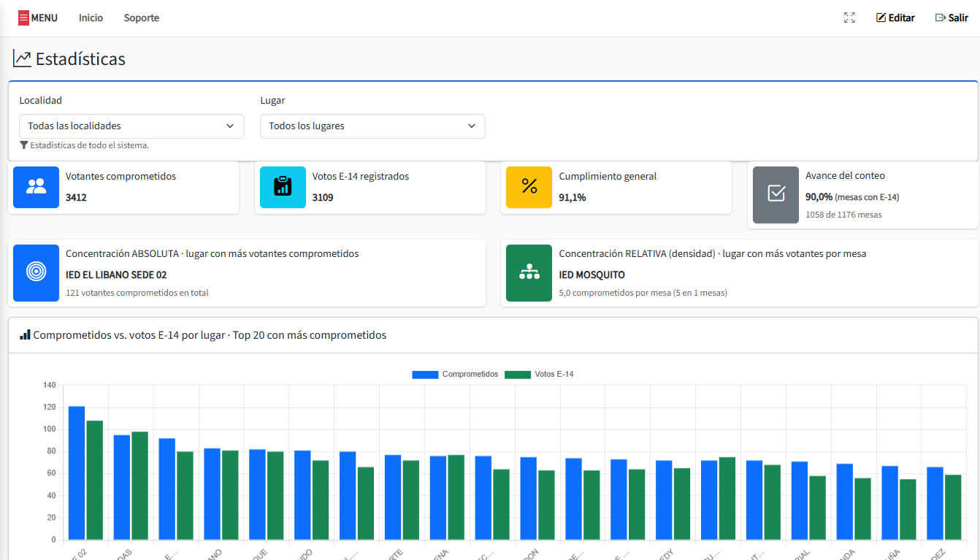This screenshot has width=980, height=560.
Task: Click the "Estadísticas" page heading
Action: 80,59
